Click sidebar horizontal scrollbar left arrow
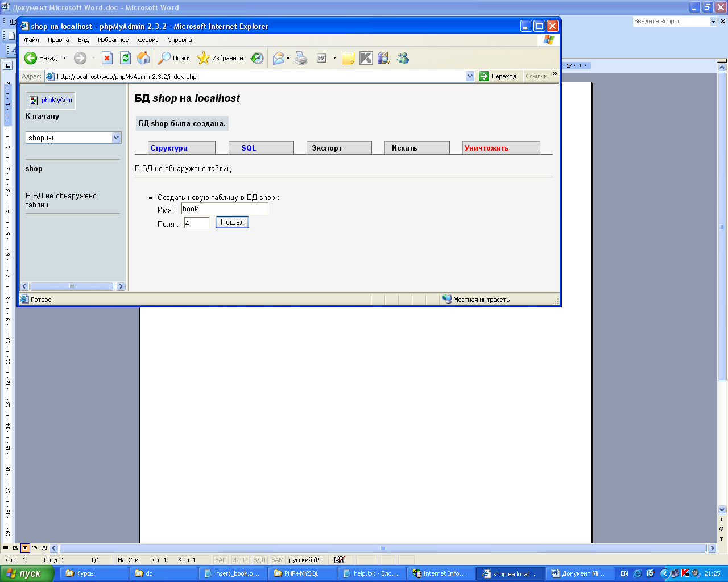The width and height of the screenshot is (728, 582). click(x=24, y=286)
